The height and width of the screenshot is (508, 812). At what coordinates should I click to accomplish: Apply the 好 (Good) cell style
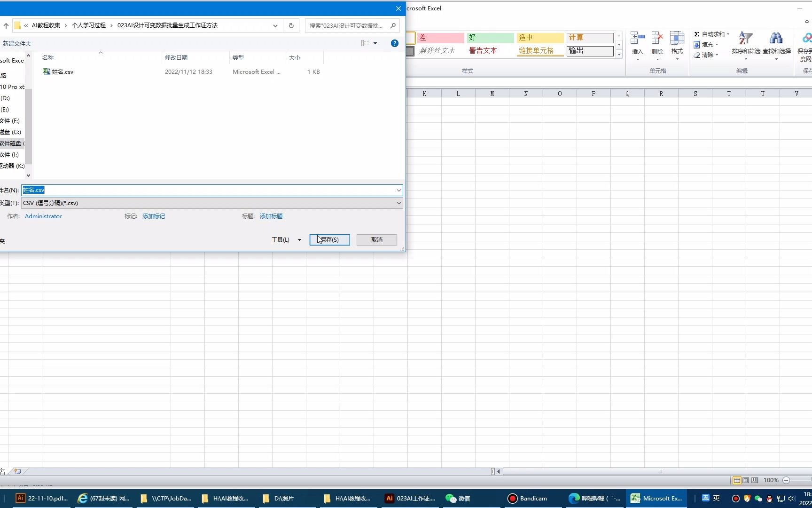pos(490,38)
